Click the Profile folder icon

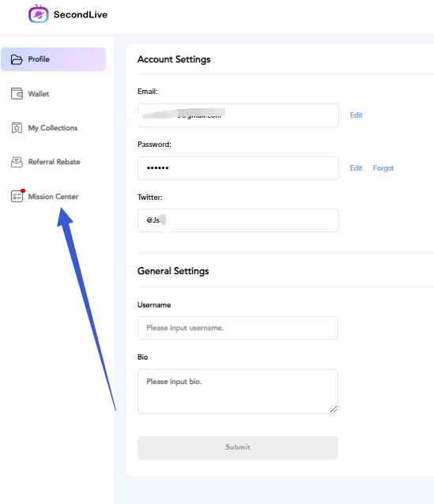[x=17, y=59]
